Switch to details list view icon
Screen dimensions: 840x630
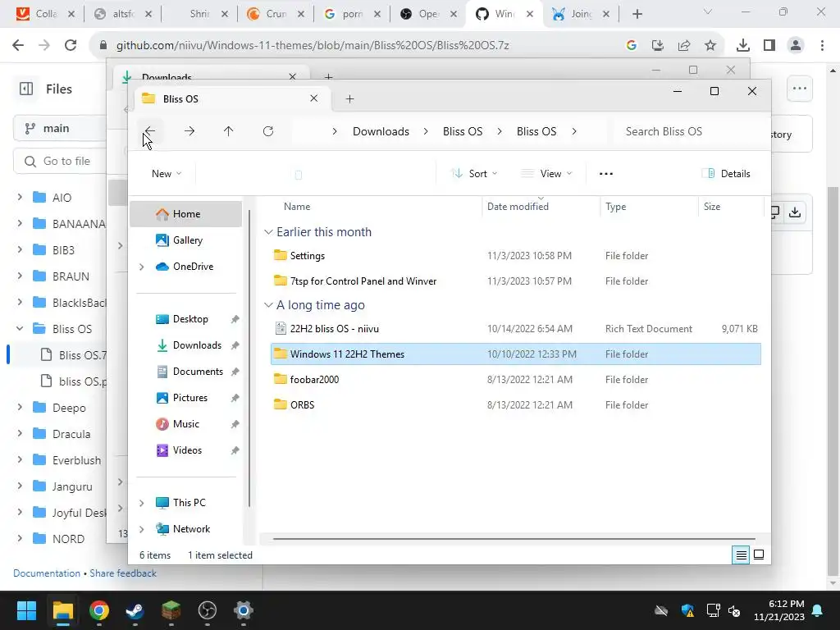pyautogui.click(x=741, y=555)
